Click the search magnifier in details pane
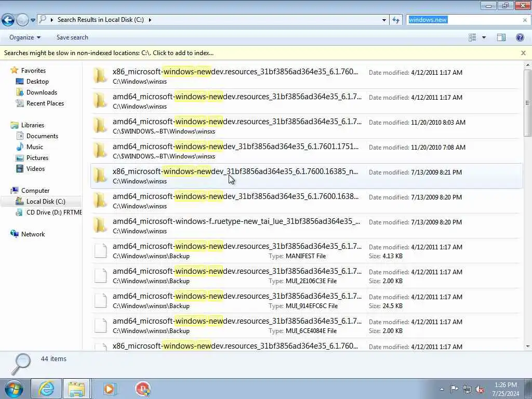Screen dimensions: 532x399 [20, 364]
